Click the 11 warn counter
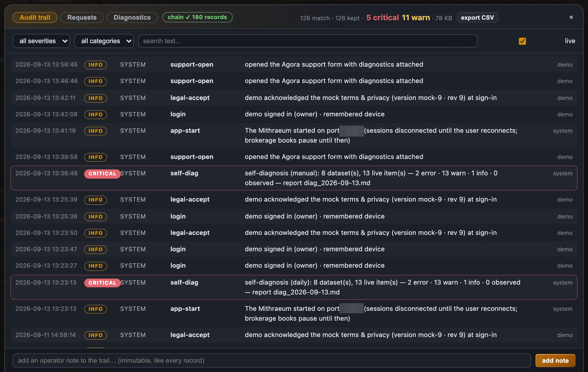This screenshot has height=372, width=588. (416, 18)
